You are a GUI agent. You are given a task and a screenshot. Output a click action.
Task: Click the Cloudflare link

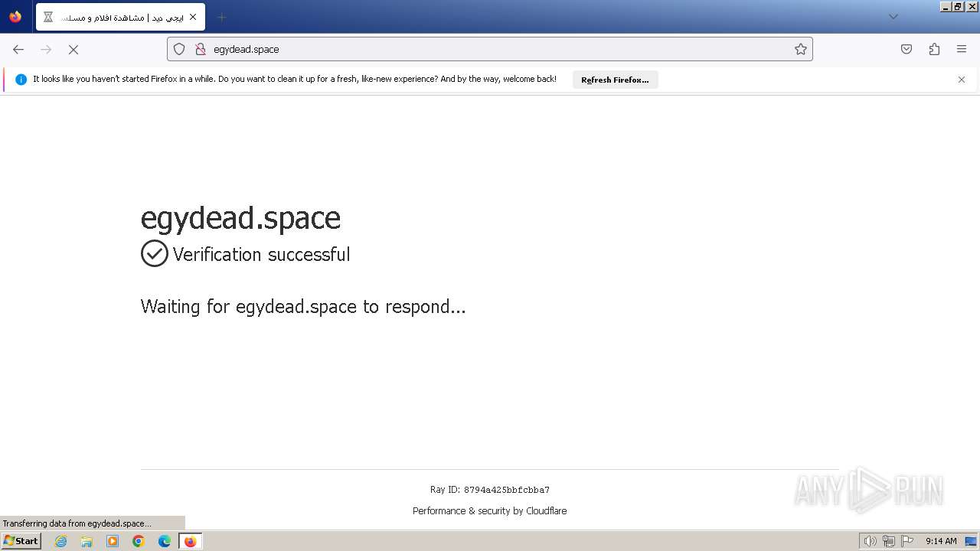[546, 511]
